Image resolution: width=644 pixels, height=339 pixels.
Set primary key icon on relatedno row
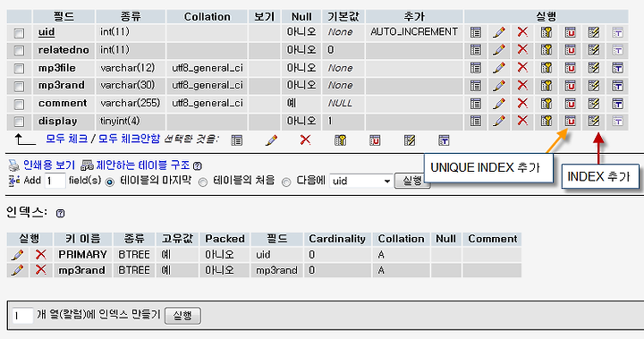[547, 50]
